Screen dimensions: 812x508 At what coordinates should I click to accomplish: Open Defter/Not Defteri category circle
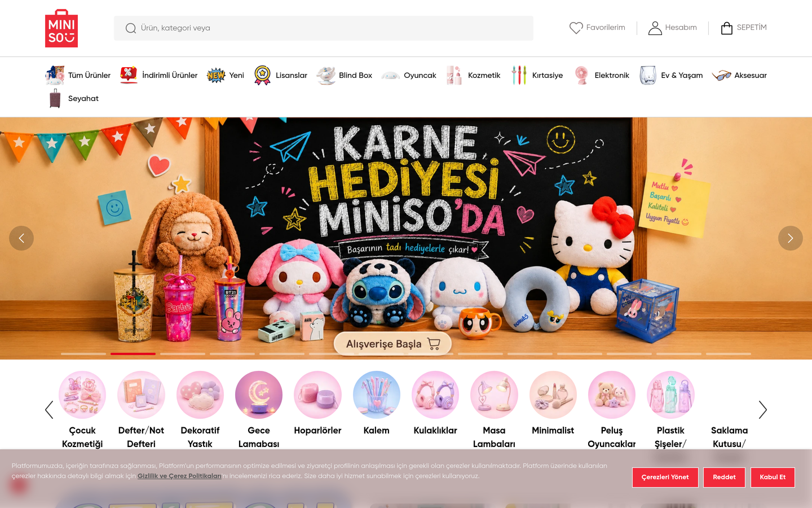coord(141,395)
